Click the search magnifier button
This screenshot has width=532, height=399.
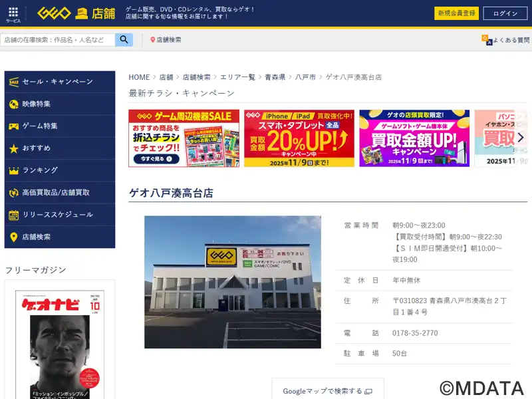[x=124, y=40]
